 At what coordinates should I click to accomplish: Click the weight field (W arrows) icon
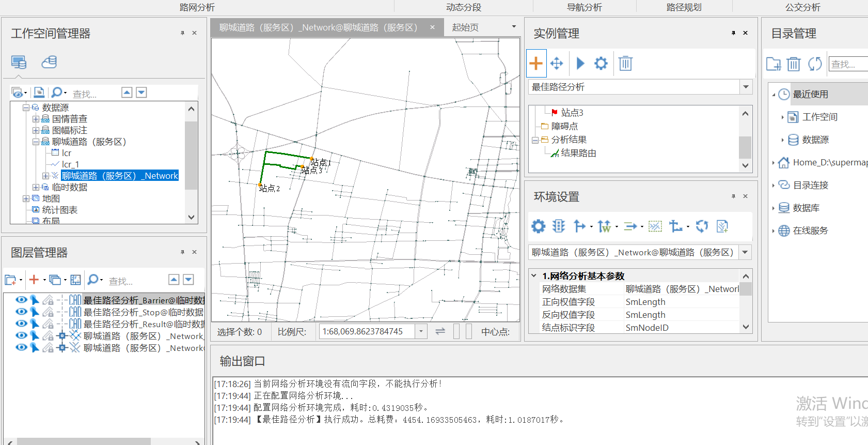604,226
